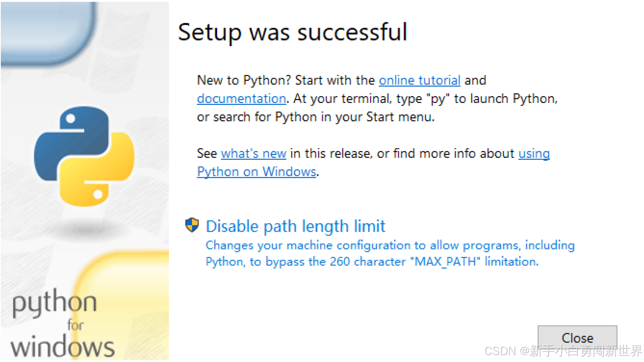
Task: Click the Close button
Action: coord(578,338)
